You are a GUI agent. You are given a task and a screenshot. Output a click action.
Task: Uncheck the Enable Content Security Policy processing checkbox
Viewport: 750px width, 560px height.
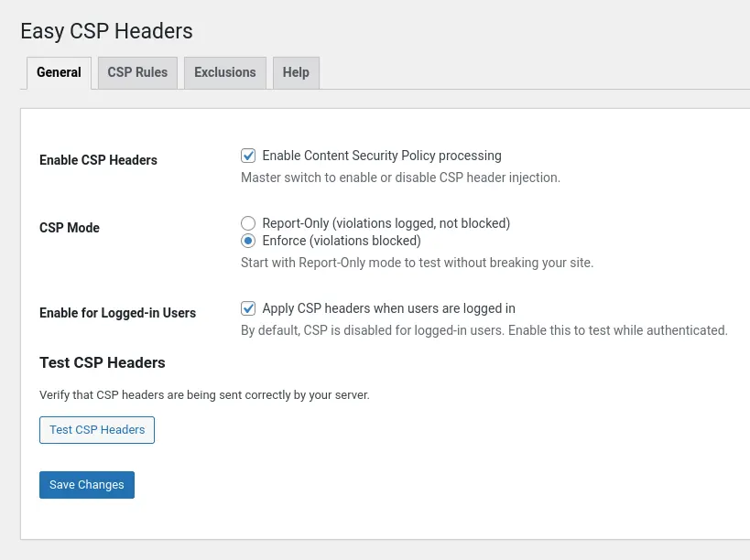tap(248, 156)
